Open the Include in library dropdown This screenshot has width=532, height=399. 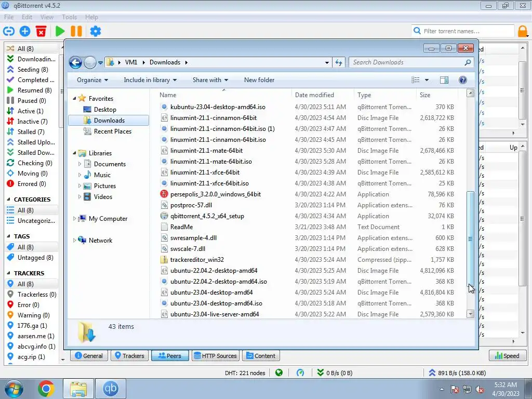pyautogui.click(x=150, y=80)
